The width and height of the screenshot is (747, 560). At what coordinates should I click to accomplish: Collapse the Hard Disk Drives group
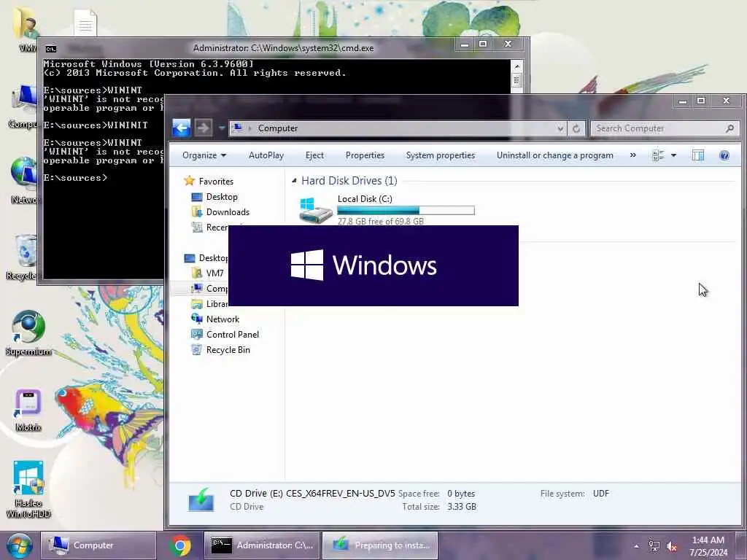[294, 181]
